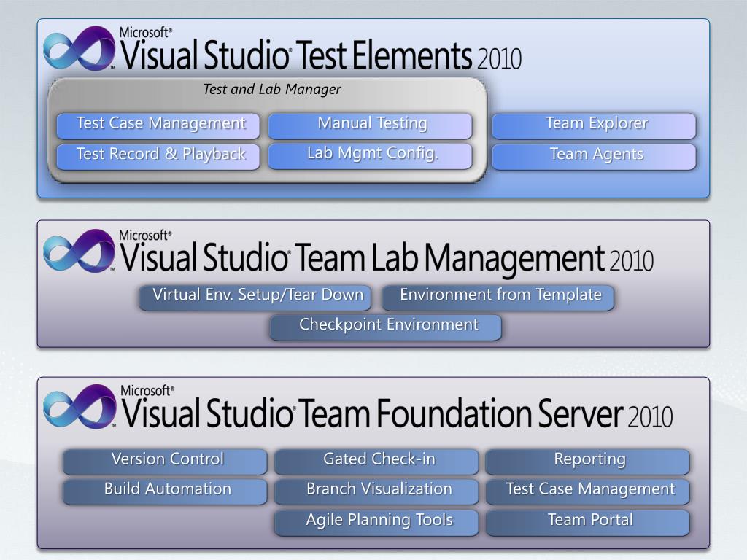The image size is (747, 560).
Task: Click the infinity logo beside Team Foundation Server
Action: click(x=79, y=406)
